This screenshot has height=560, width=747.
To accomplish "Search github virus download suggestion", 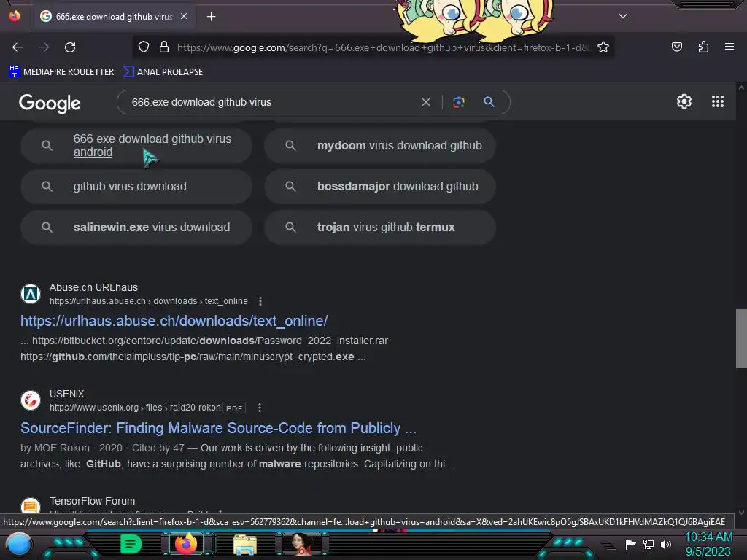I will pos(136,186).
